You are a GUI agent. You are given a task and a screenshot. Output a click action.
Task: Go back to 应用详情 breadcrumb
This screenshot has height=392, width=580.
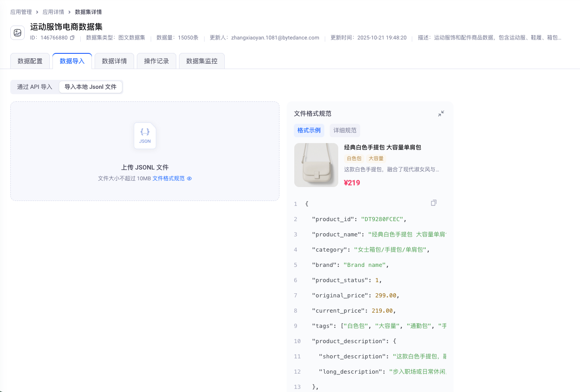[x=53, y=12]
